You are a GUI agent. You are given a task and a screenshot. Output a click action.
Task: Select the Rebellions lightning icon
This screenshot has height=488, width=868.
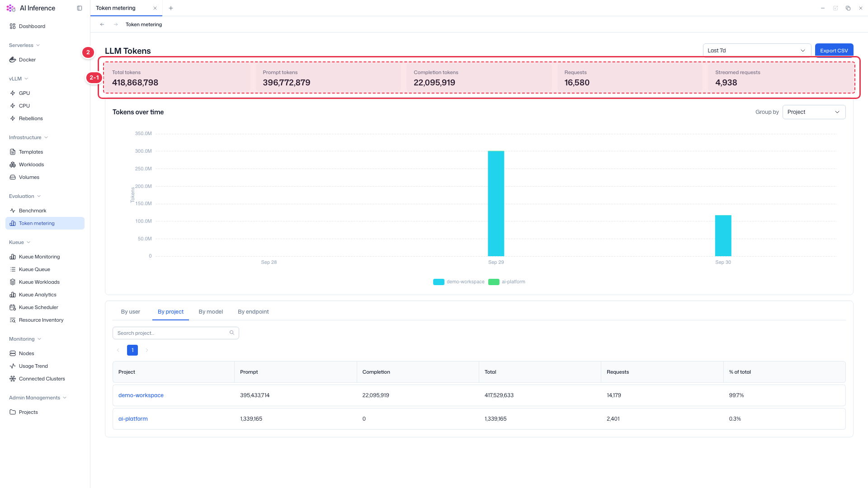(x=13, y=118)
